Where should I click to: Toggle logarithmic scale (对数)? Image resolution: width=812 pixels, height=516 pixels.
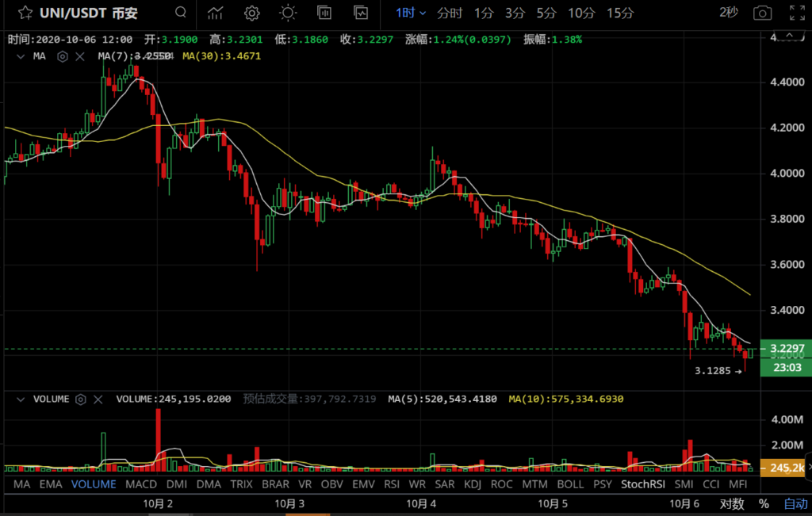pos(731,503)
